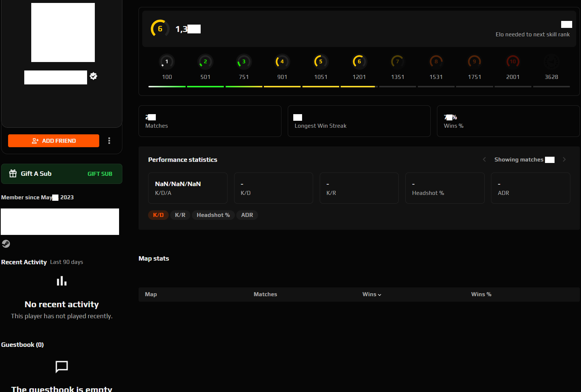Toggle the Headshot % filter chip
581x392 pixels.
pyautogui.click(x=213, y=215)
